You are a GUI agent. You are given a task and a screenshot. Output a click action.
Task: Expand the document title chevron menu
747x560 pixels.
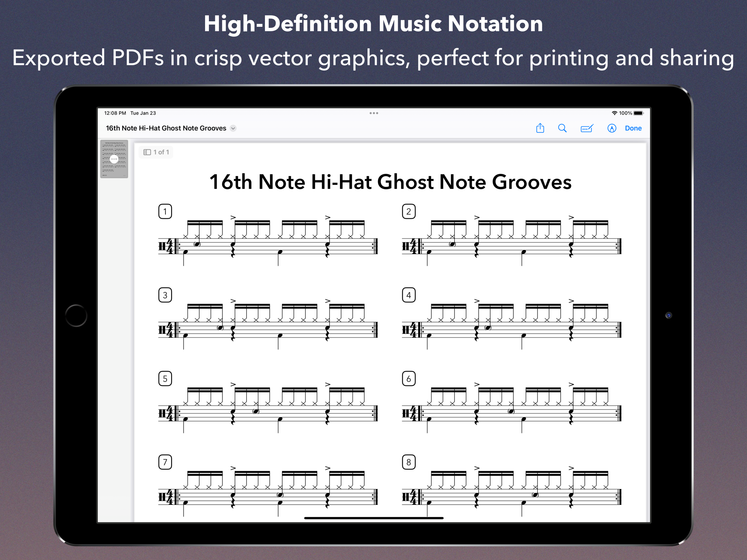click(x=233, y=128)
